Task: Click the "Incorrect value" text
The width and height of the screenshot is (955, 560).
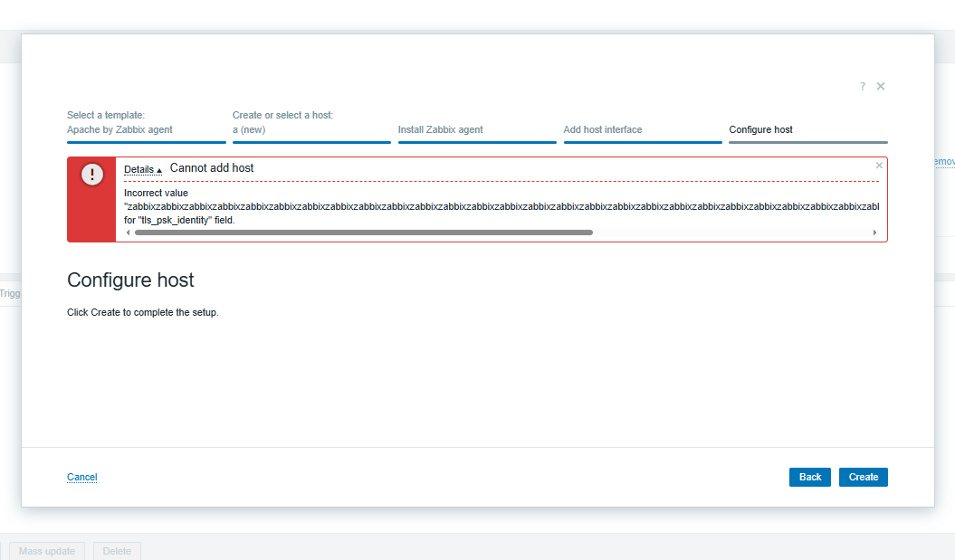Action: click(156, 193)
